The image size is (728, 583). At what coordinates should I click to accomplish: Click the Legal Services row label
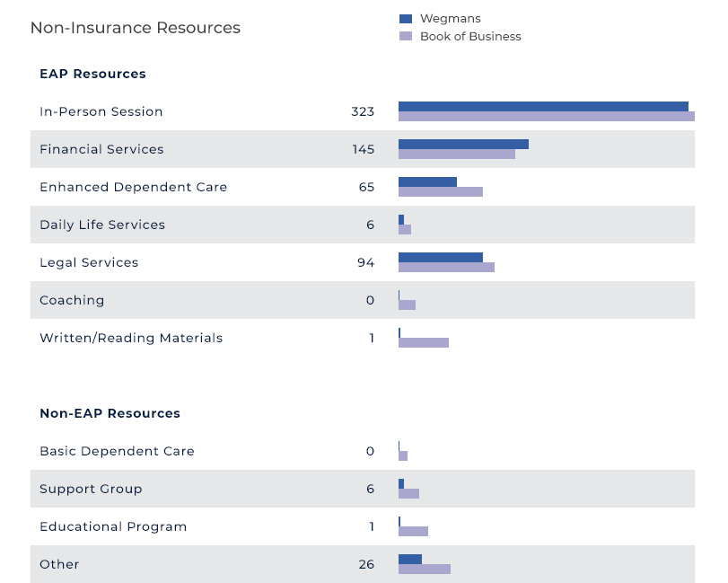pyautogui.click(x=89, y=263)
